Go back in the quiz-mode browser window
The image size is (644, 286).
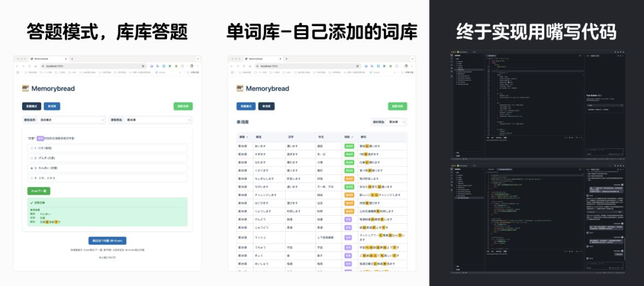pyautogui.click(x=17, y=66)
